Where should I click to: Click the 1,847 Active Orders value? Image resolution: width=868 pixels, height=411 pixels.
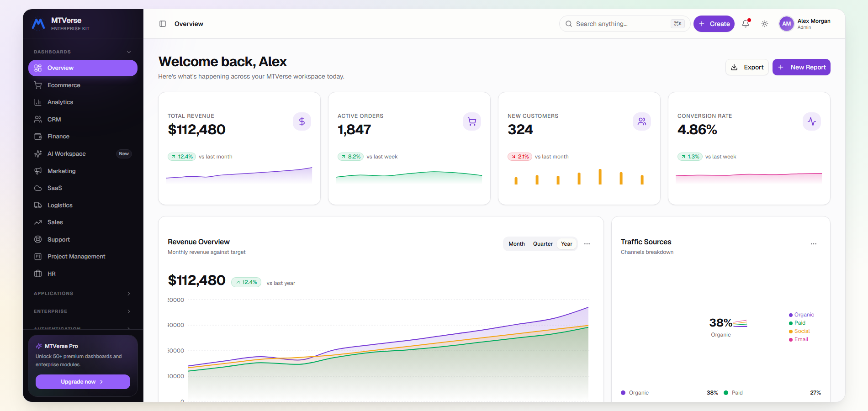pos(354,130)
